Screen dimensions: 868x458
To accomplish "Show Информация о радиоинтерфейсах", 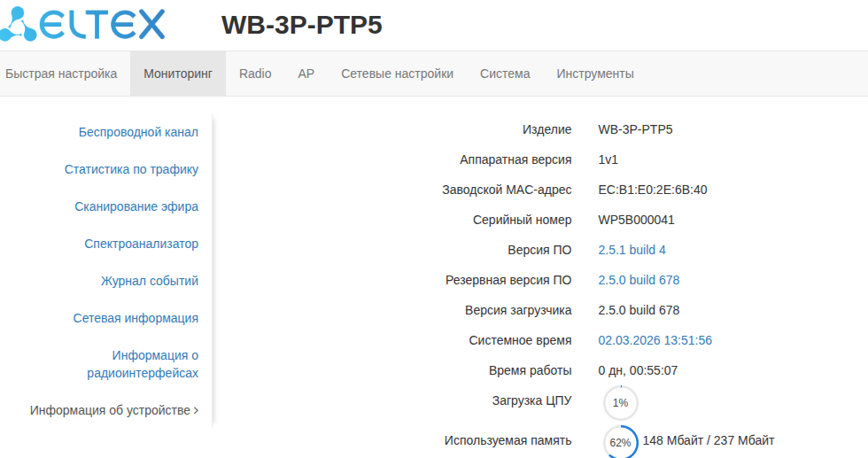I will click(143, 364).
